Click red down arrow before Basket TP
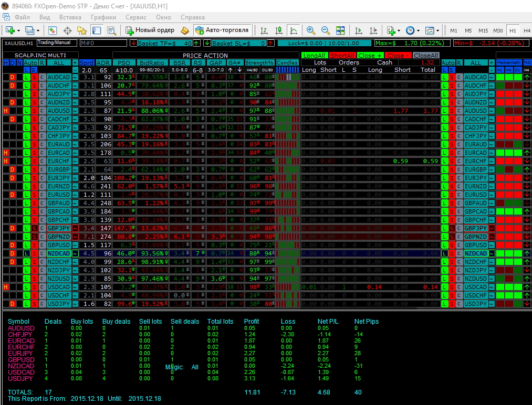The width and height of the screenshot is (532, 405). pos(133,43)
